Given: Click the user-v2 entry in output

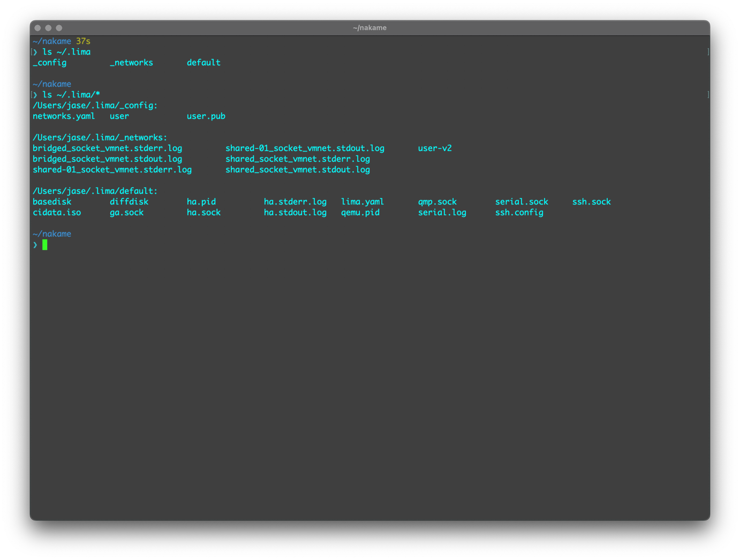Looking at the screenshot, I should click(x=435, y=148).
